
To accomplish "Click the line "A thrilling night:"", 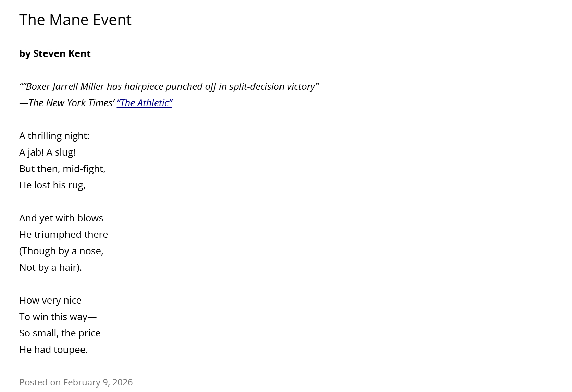I will point(54,136).
